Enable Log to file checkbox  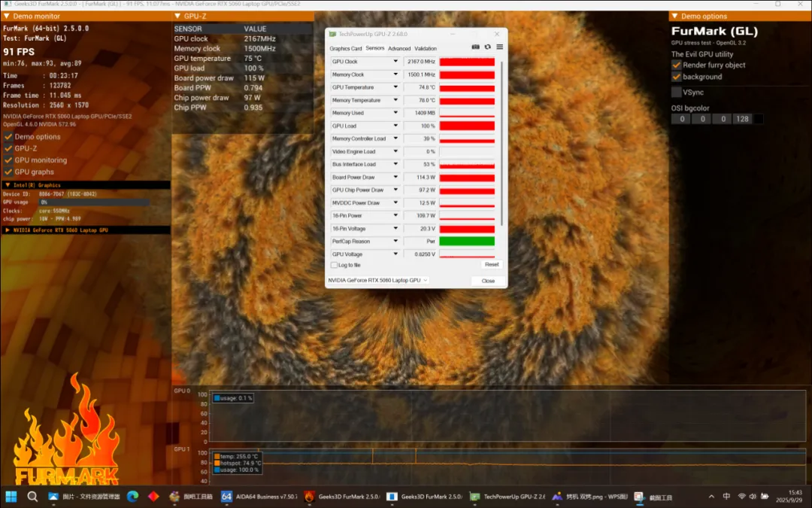(x=334, y=265)
